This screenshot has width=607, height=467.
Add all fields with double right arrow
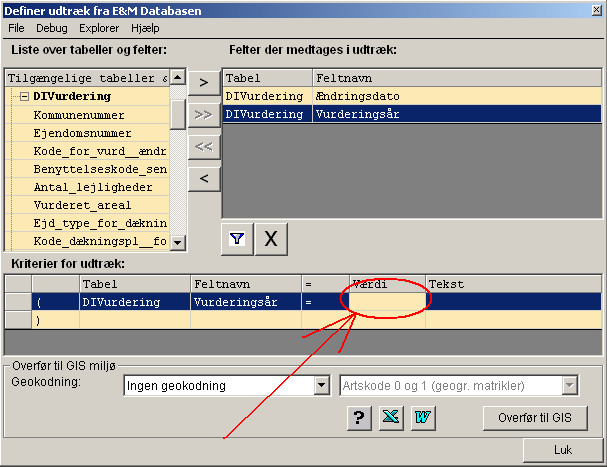click(x=204, y=114)
